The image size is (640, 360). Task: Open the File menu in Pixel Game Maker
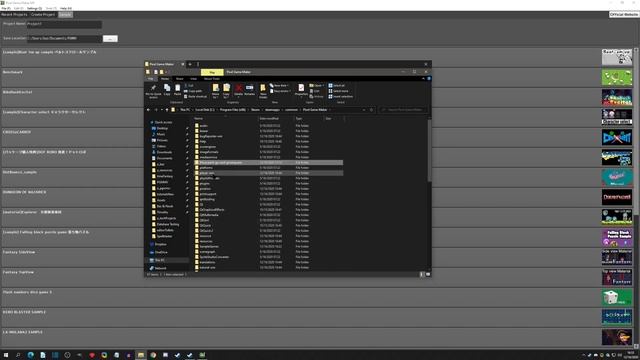[x=6, y=8]
